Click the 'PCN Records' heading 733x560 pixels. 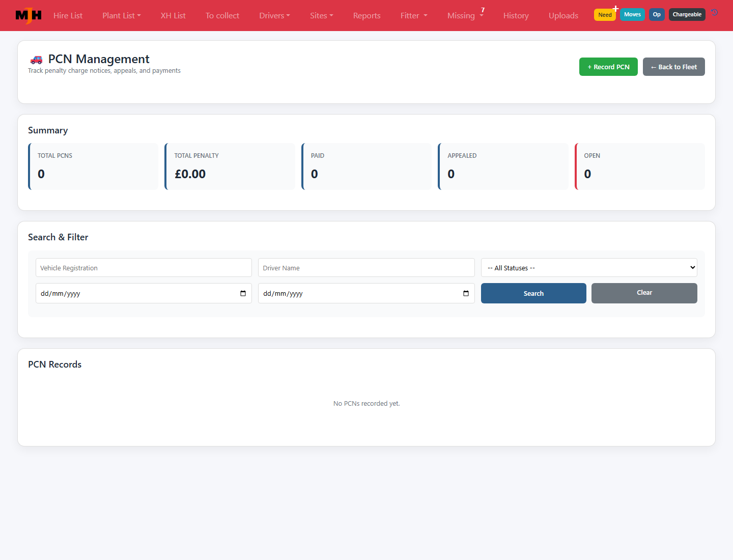tap(55, 365)
